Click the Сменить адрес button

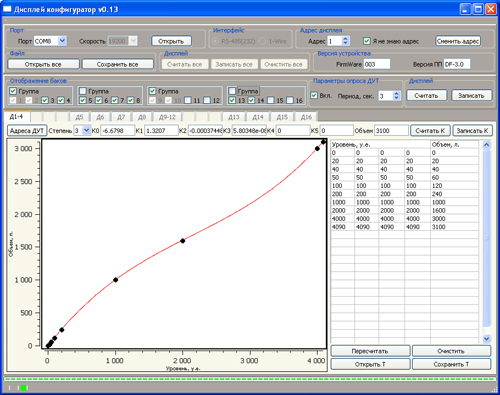458,41
